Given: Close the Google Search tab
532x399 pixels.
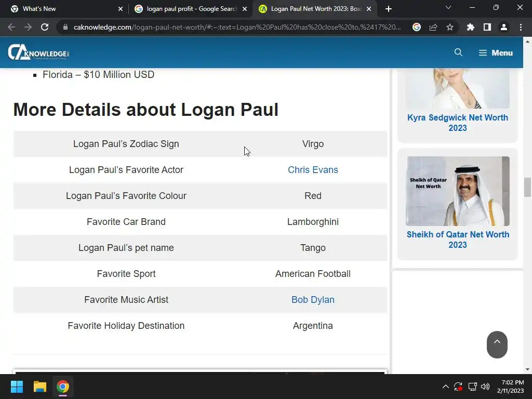Looking at the screenshot, I should point(245,9).
